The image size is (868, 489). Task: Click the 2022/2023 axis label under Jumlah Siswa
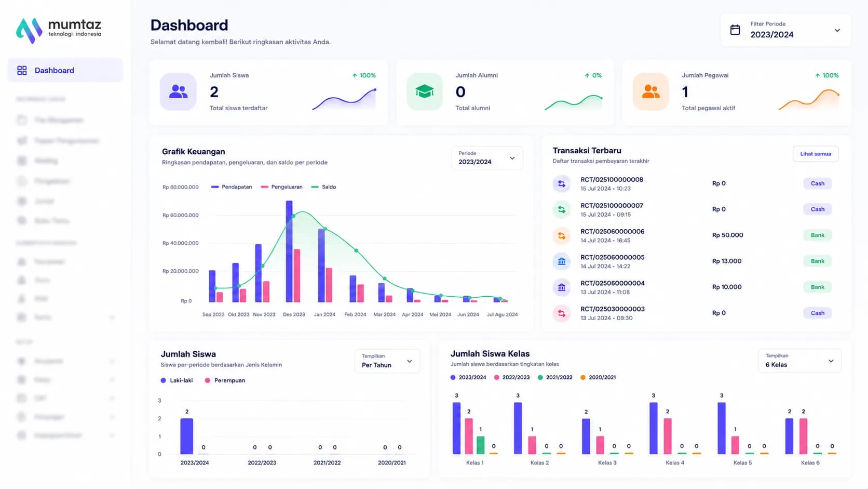pos(262,463)
